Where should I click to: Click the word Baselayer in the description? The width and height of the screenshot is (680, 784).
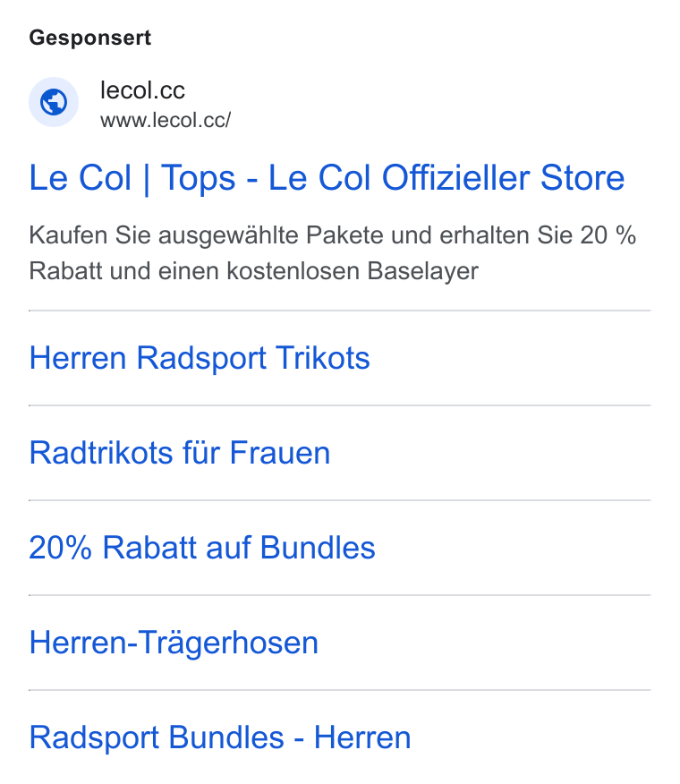(423, 271)
